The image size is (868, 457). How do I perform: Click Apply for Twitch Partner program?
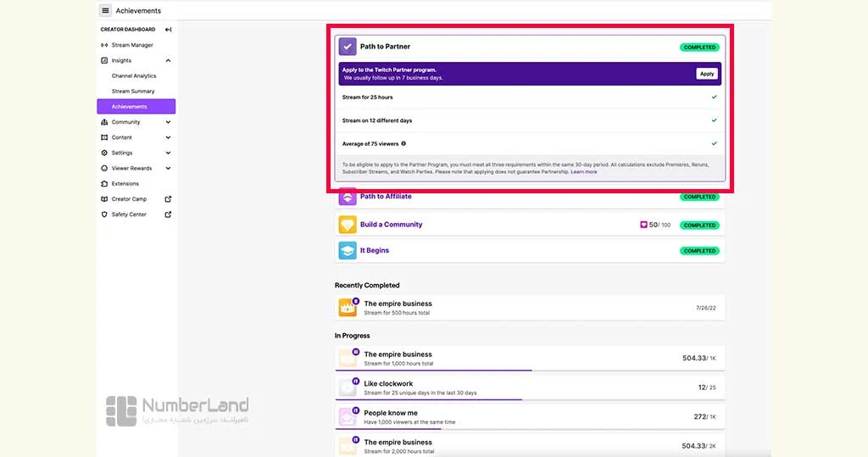706,74
